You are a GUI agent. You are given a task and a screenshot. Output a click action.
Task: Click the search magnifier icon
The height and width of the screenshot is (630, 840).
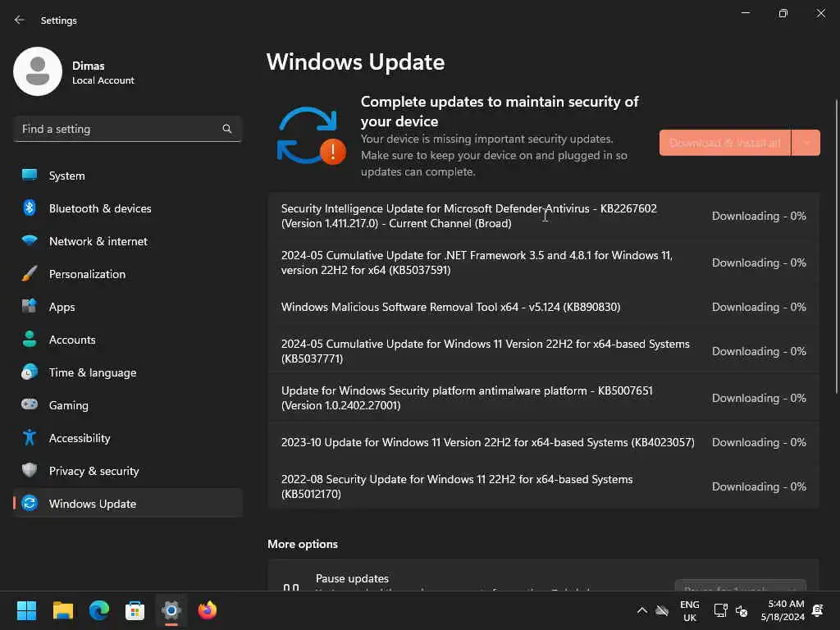(226, 129)
